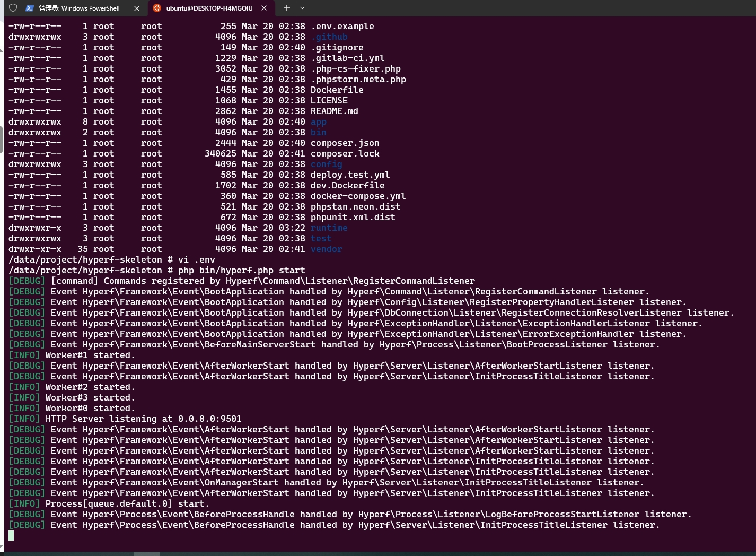Close the ubuntu@DESKTOP tab
The width and height of the screenshot is (756, 556).
pos(263,8)
